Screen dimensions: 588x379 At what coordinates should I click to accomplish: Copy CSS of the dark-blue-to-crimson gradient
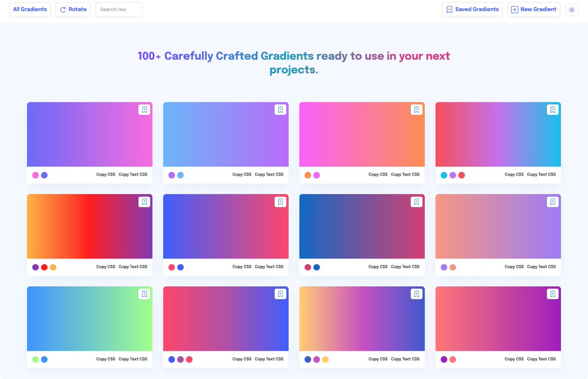tap(378, 267)
